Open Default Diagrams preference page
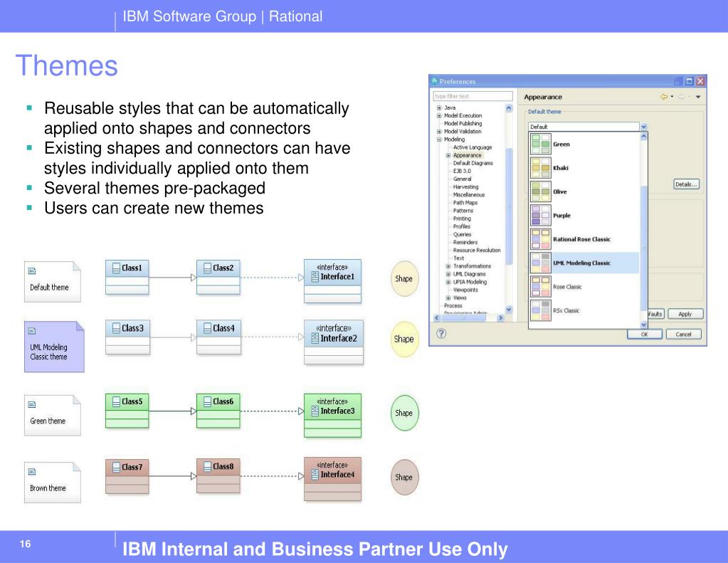 pos(473,163)
